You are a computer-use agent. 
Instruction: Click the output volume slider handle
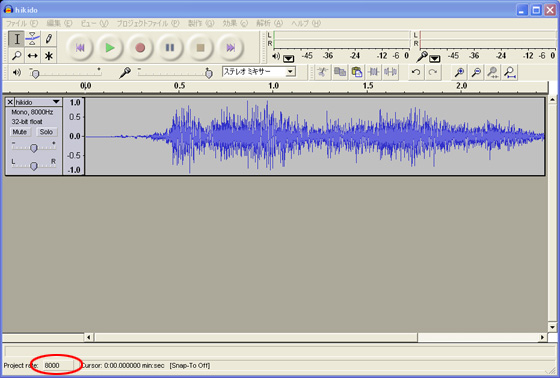click(x=35, y=74)
